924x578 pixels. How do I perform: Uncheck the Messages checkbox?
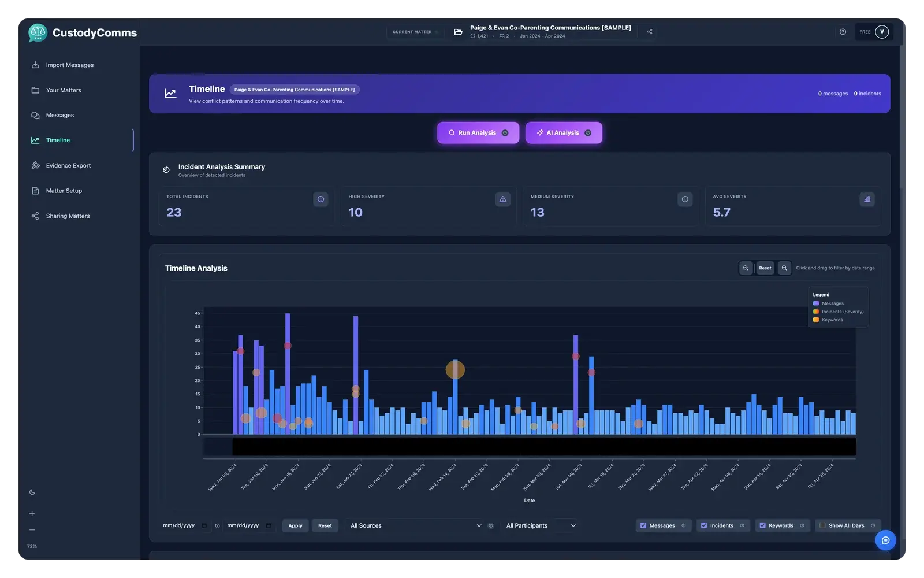pos(643,526)
